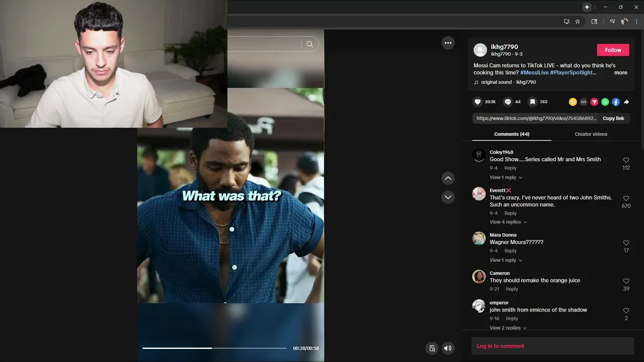
Task: Click the search magnifier icon
Action: 309,44
